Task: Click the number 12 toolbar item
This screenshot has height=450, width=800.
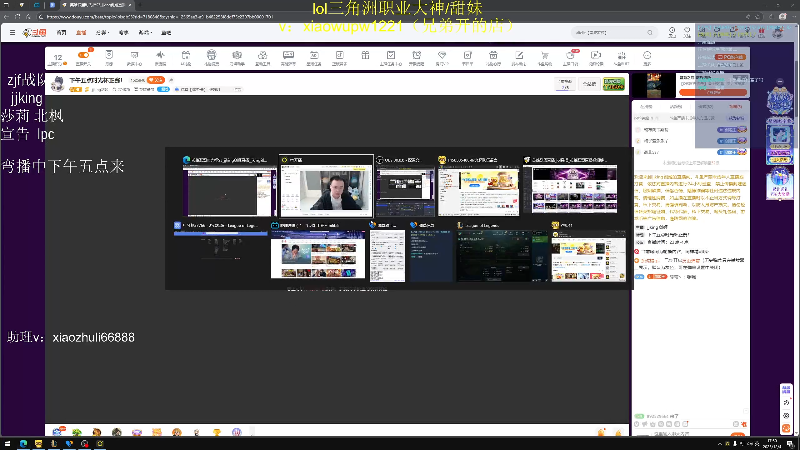Action: [58, 58]
